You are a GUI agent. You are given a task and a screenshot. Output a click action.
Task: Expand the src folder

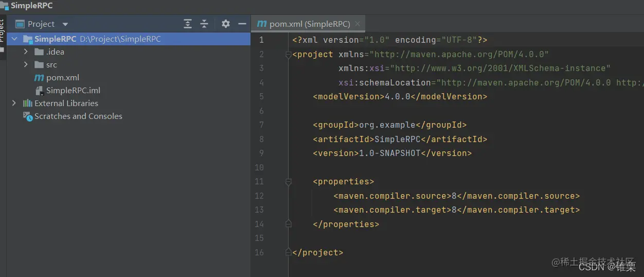(26, 64)
